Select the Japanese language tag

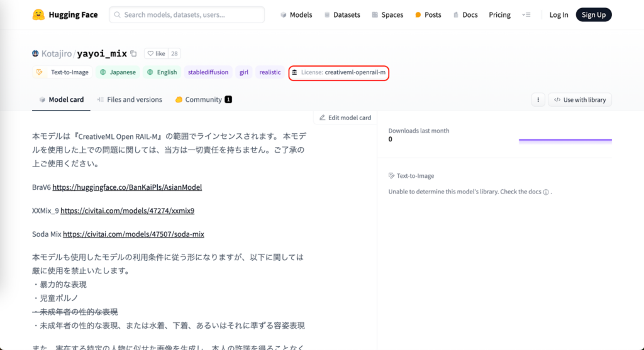[x=118, y=72]
